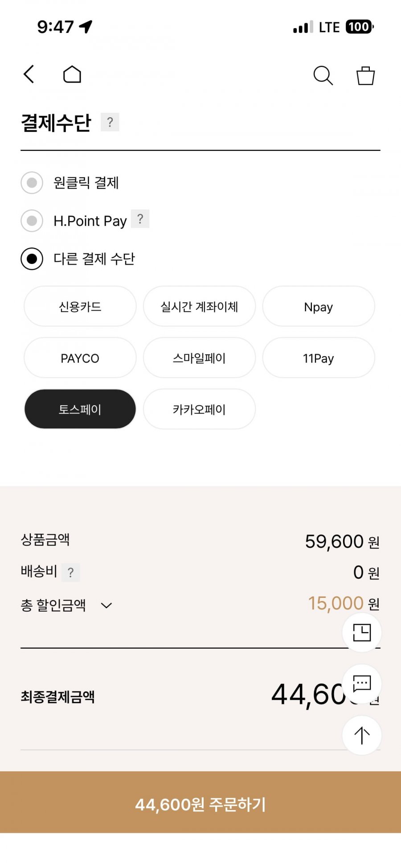Viewport: 401px width, 868px height.
Task: Tap help icon next to 결제수단
Action: [110, 122]
